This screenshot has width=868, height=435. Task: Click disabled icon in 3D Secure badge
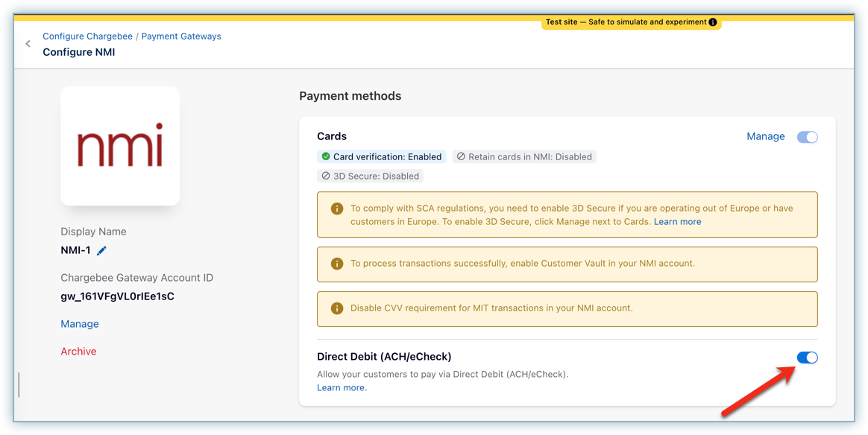tap(325, 176)
